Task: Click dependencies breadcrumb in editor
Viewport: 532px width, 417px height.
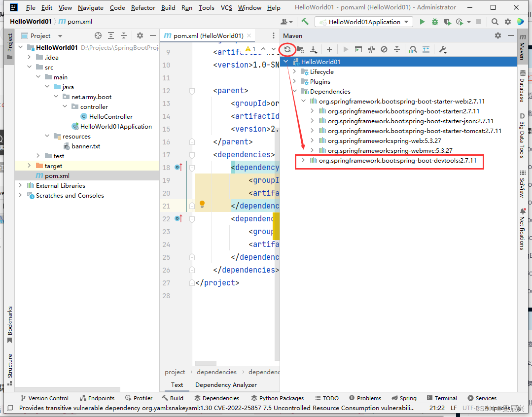Action: [216, 372]
